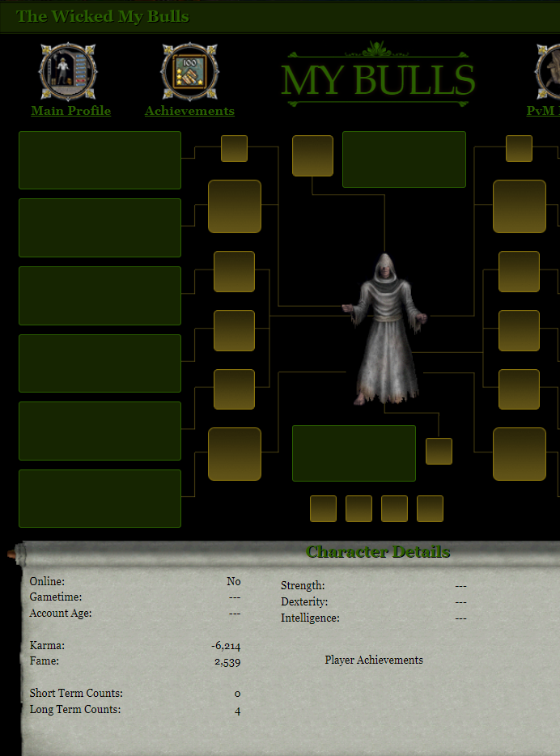Click the --- value in the Intelligence row
This screenshot has width=560, height=756.
tap(460, 618)
